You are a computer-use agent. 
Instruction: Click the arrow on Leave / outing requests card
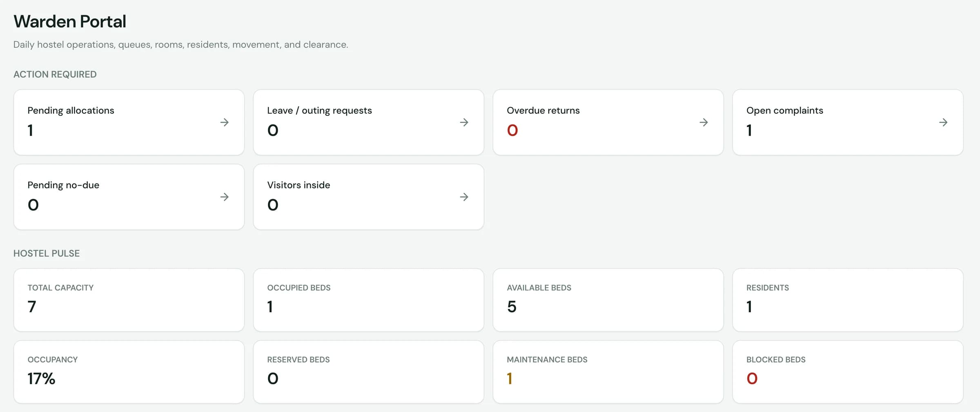(x=464, y=122)
